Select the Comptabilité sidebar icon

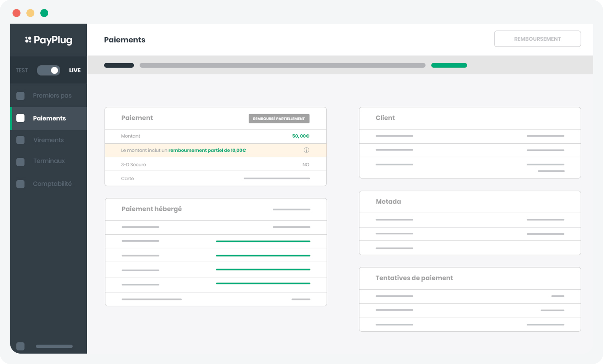pyautogui.click(x=20, y=184)
